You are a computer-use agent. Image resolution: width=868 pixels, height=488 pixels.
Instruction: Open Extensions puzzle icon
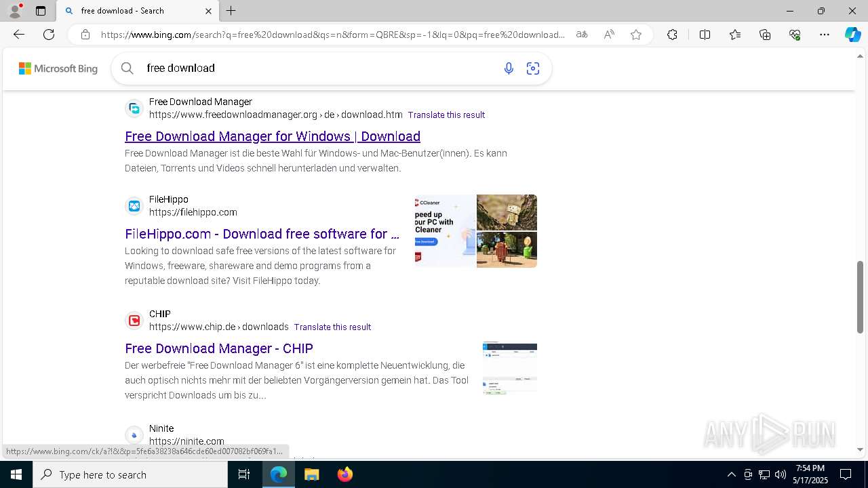(x=672, y=35)
